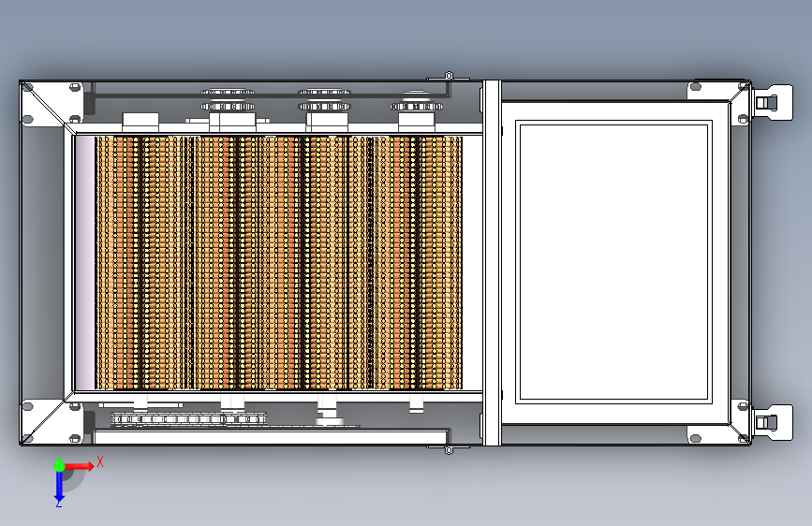Select the drive chain beneath the conveyor
This screenshot has width=812, height=526.
[189, 419]
